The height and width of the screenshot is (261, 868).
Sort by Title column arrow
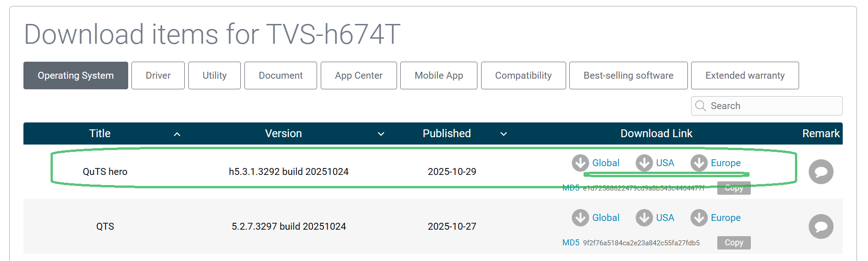pos(177,134)
